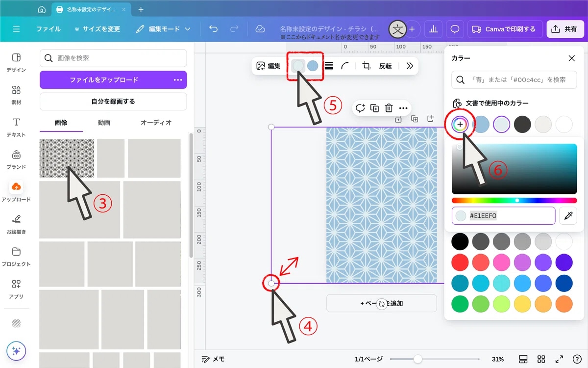The width and height of the screenshot is (588, 368).
Task: Delete the selected element with trash icon
Action: tap(389, 108)
